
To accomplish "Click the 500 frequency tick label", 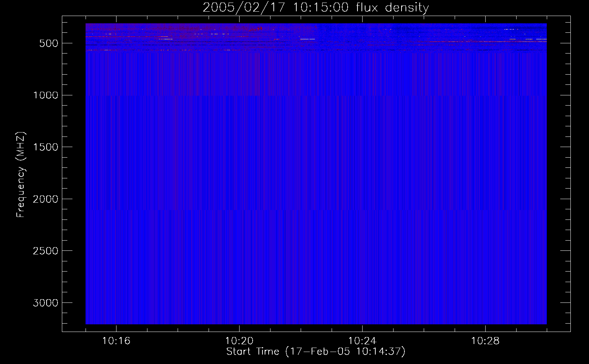I will click(48, 43).
